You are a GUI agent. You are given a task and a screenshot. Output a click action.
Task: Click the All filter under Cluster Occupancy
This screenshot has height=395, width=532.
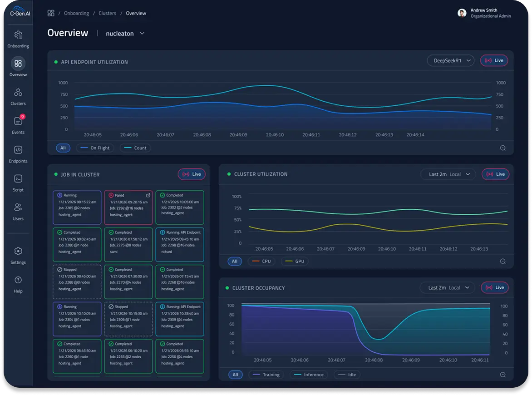pyautogui.click(x=235, y=374)
